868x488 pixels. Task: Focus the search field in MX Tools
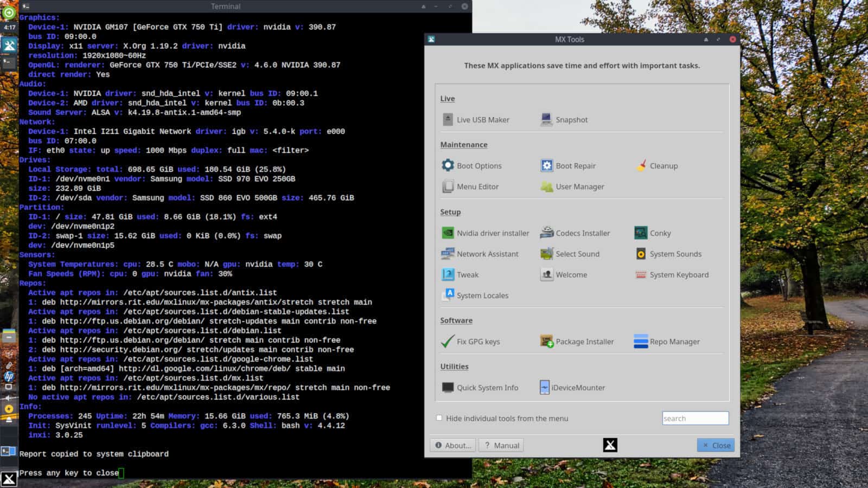(695, 418)
